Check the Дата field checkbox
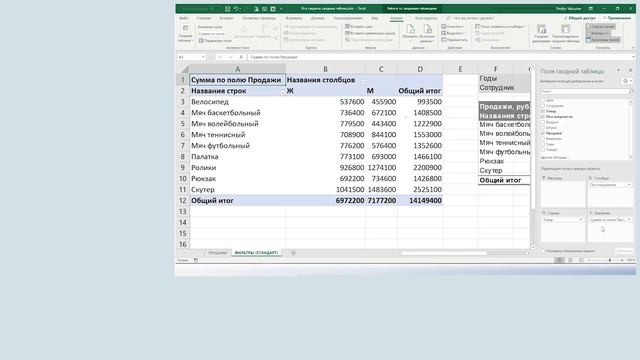Viewport: 640px width, 360px height. coord(543,100)
